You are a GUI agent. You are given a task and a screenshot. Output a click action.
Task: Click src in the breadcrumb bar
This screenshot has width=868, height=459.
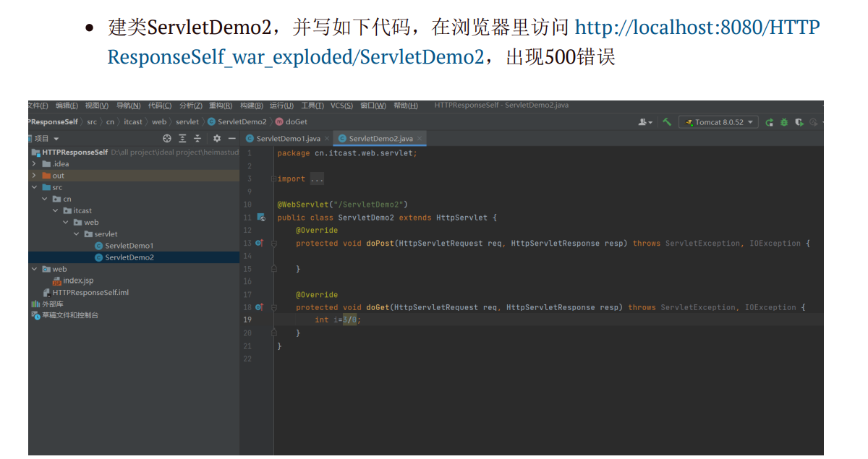point(92,122)
